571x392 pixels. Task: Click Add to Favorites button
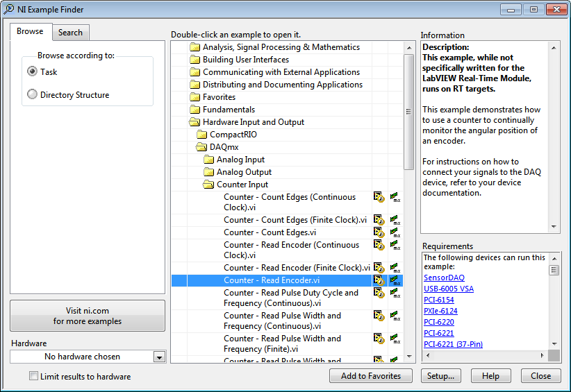click(x=371, y=375)
